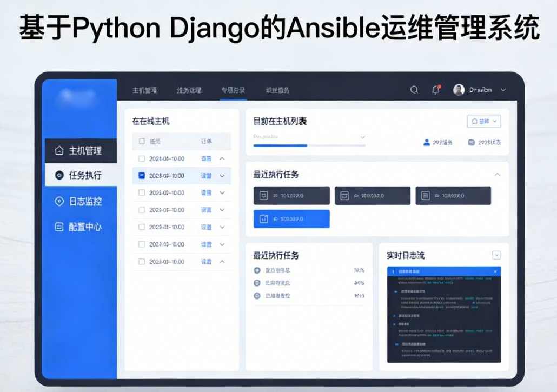Click the search magnifier icon in top bar

pyautogui.click(x=414, y=90)
